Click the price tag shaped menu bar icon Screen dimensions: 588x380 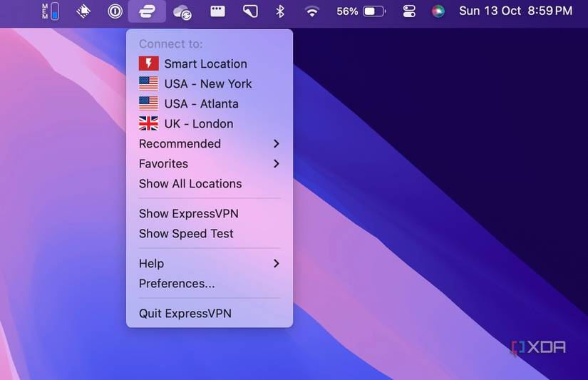click(250, 11)
